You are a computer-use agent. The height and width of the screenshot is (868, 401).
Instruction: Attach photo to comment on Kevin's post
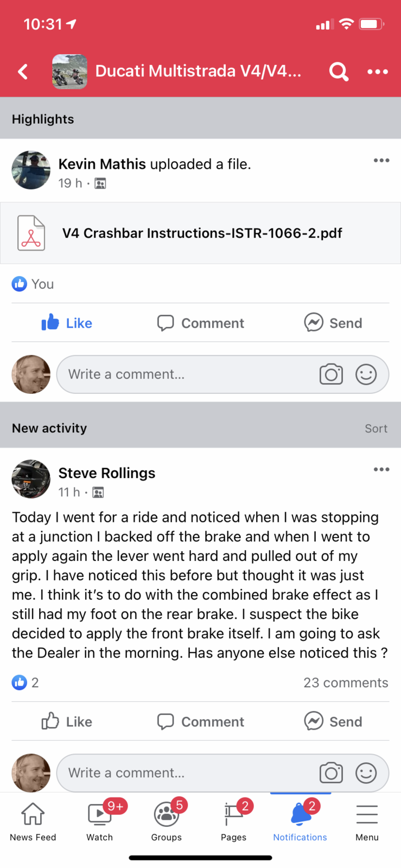pyautogui.click(x=331, y=374)
